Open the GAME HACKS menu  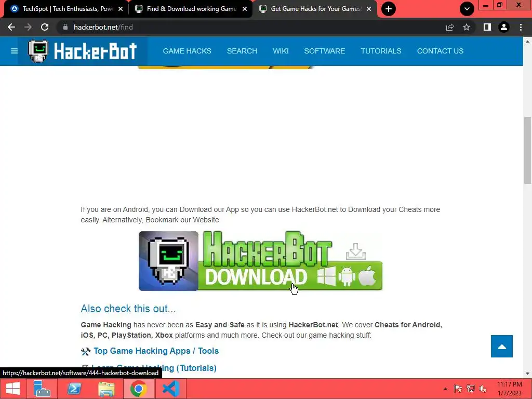(x=187, y=51)
